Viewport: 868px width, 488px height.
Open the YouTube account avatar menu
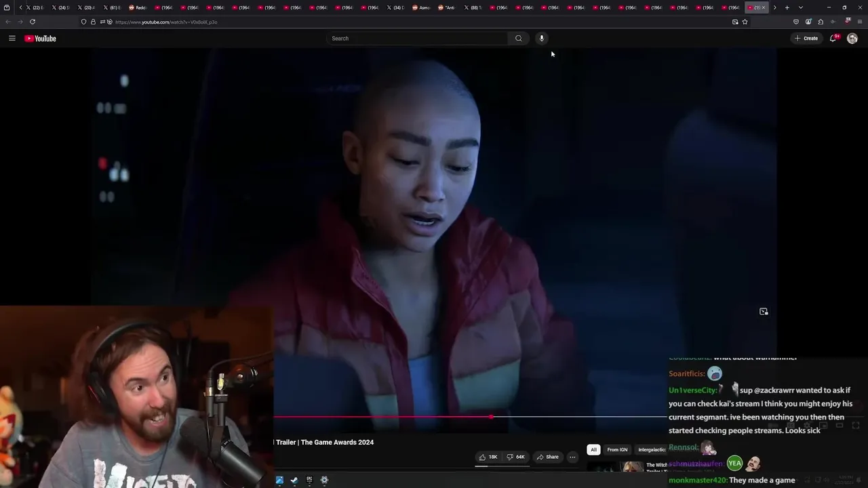[x=852, y=39]
